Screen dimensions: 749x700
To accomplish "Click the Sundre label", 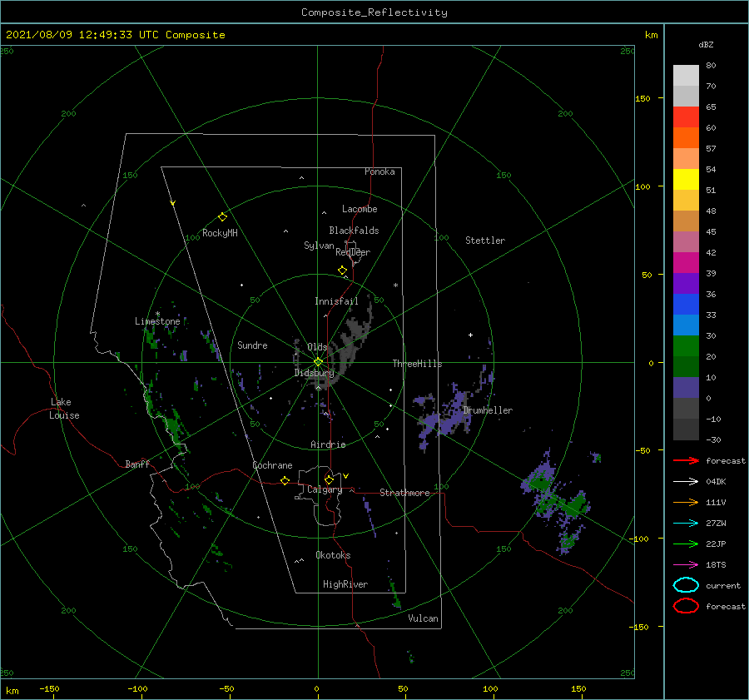I will pyautogui.click(x=252, y=345).
